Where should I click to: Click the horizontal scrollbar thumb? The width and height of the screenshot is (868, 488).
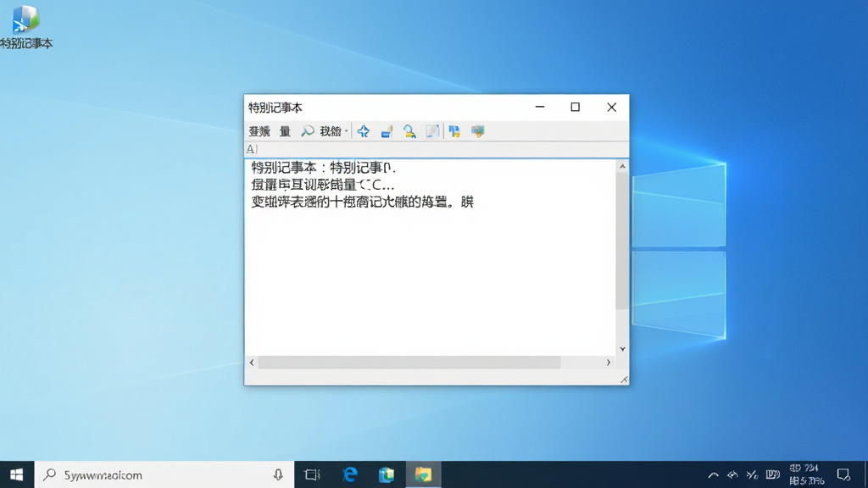coord(409,363)
